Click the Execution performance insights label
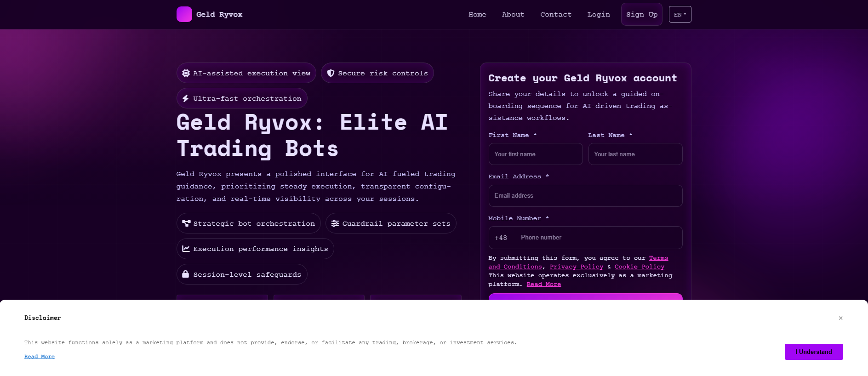868x376 pixels. [261, 249]
